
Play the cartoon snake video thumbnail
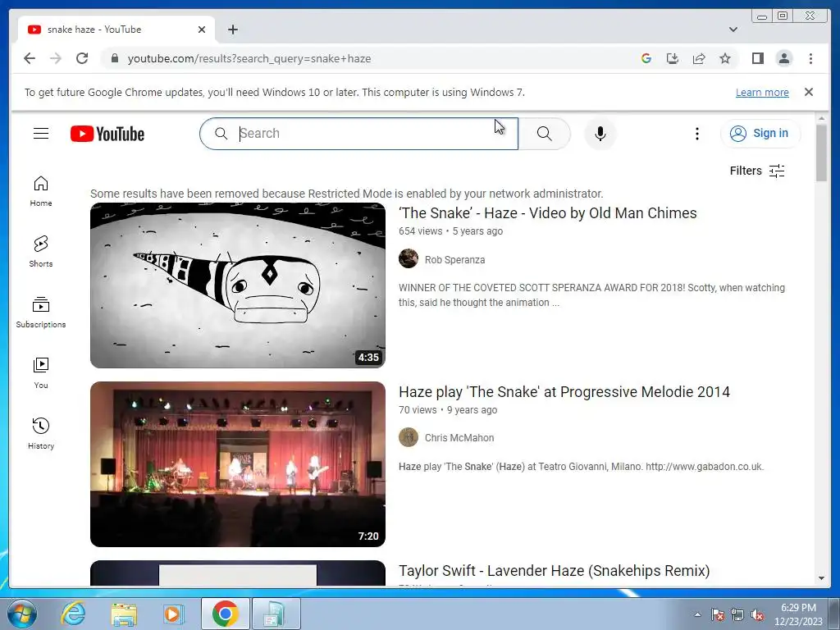pyautogui.click(x=237, y=285)
